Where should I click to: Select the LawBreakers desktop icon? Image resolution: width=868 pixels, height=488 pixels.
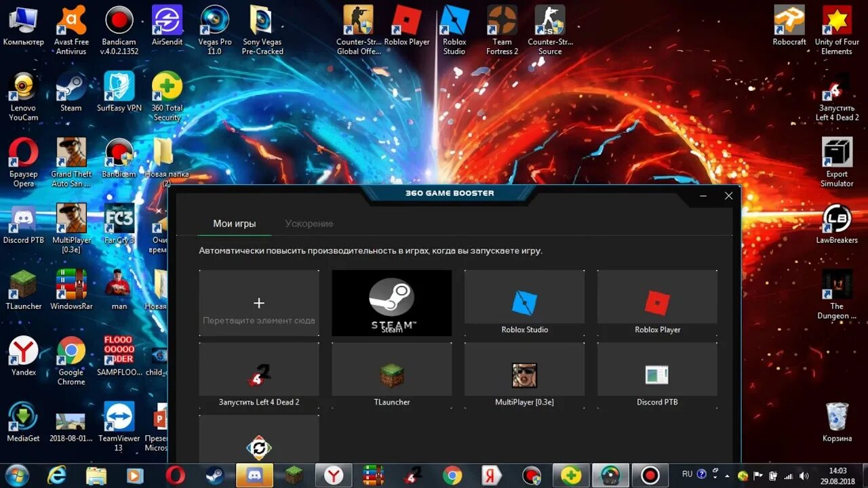(x=837, y=224)
